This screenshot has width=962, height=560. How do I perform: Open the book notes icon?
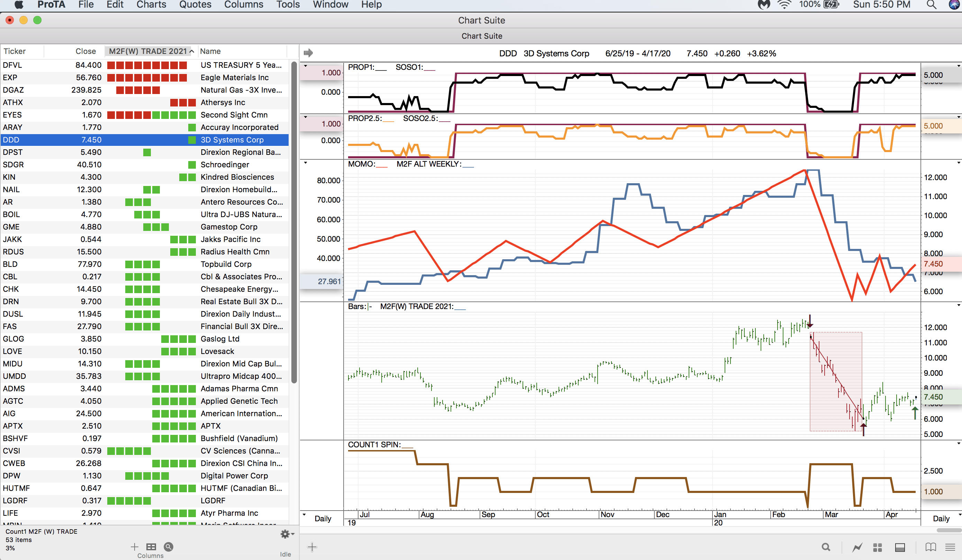point(931,548)
